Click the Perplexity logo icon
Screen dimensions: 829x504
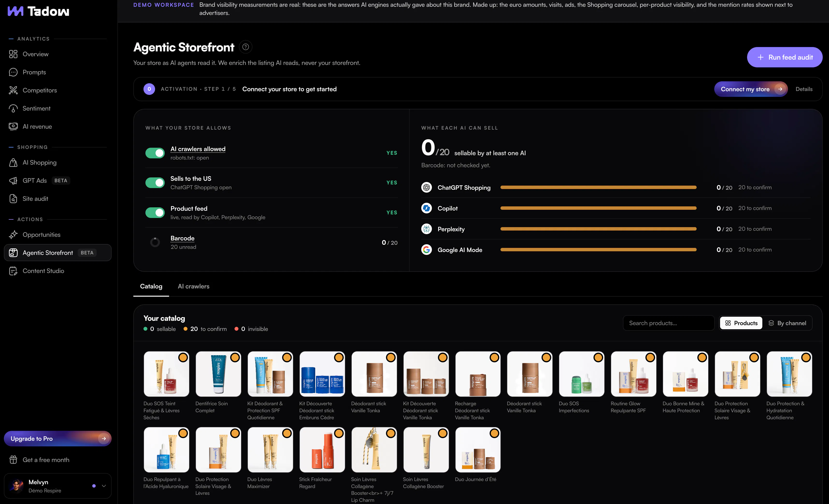[427, 229]
